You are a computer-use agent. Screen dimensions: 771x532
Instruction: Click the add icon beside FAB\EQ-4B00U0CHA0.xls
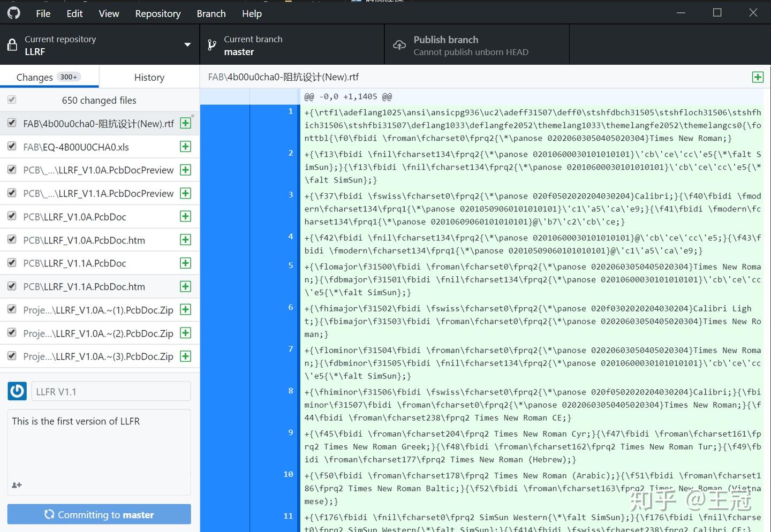(x=185, y=146)
